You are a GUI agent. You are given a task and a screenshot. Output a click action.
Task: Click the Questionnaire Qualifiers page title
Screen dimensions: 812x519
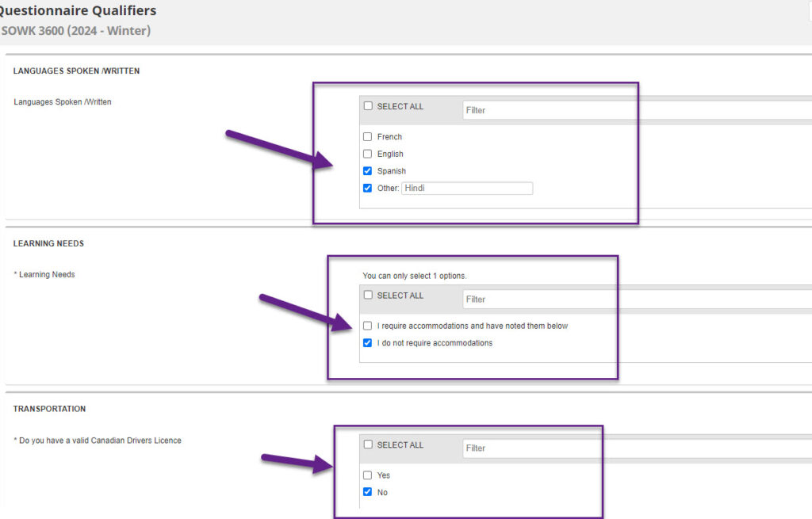pos(78,11)
